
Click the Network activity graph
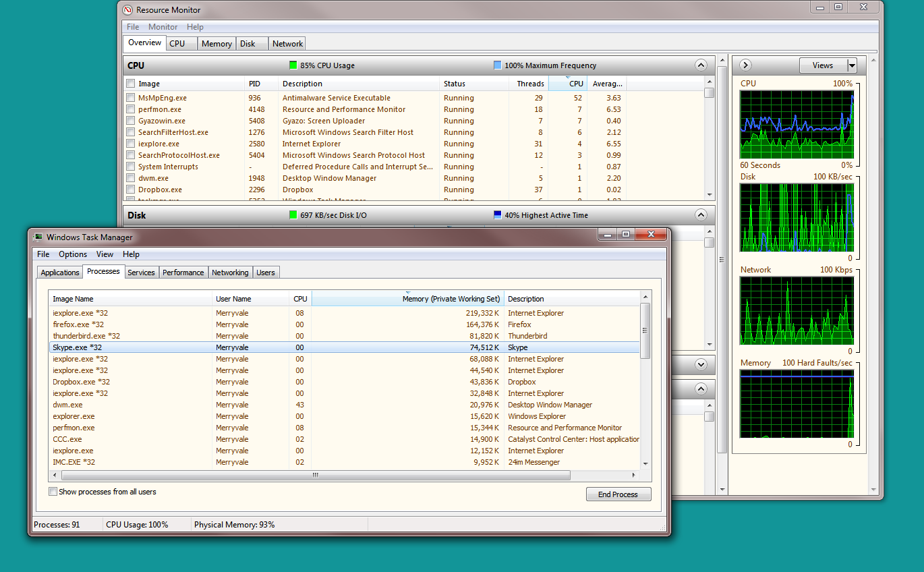coord(797,310)
